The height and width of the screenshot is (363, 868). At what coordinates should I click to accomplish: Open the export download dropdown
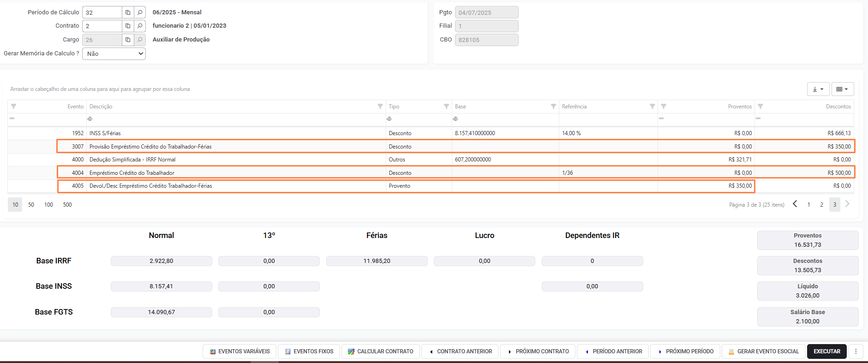[818, 89]
